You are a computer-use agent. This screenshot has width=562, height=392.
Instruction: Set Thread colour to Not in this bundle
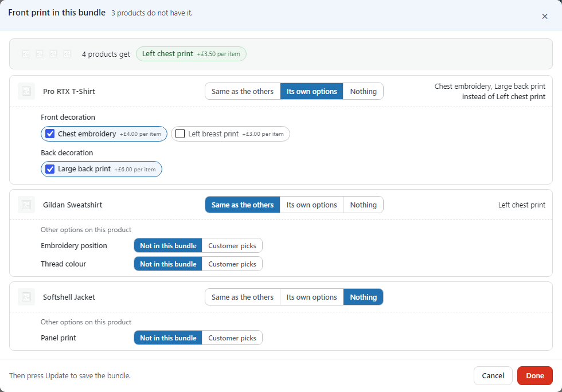(168, 264)
